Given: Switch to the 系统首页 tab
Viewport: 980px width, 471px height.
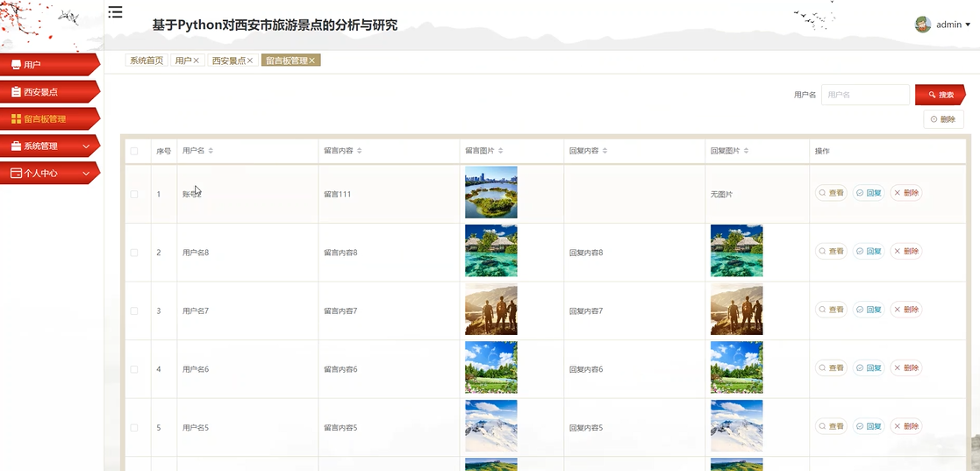Looking at the screenshot, I should click(147, 61).
